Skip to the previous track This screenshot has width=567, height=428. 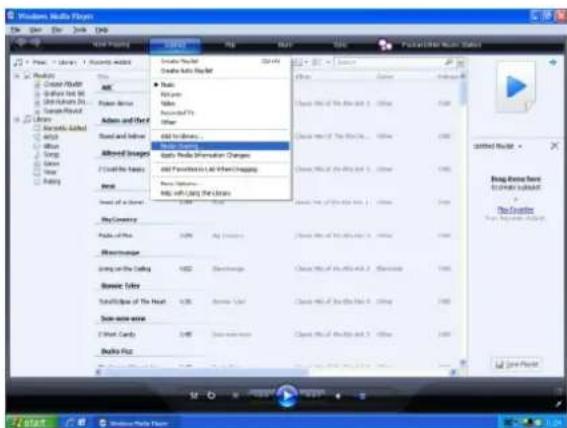coord(262,394)
